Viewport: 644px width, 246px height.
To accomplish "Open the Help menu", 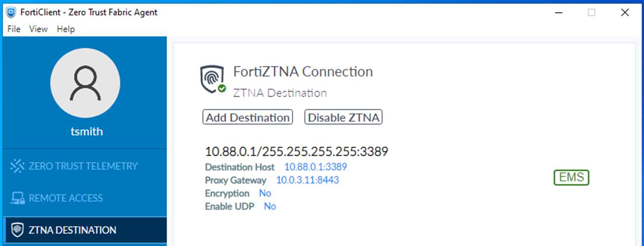I will click(x=66, y=29).
